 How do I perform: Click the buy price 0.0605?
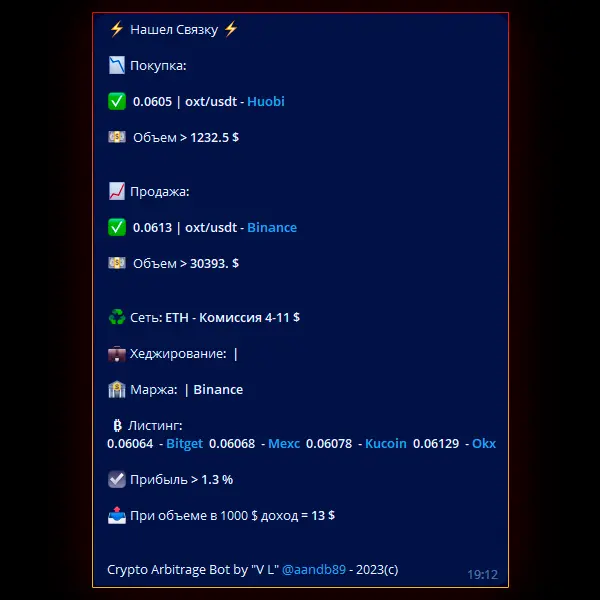pyautogui.click(x=152, y=101)
